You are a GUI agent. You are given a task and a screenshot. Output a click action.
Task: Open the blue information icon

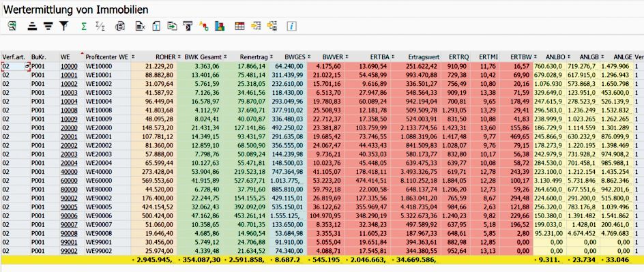pyautogui.click(x=291, y=27)
